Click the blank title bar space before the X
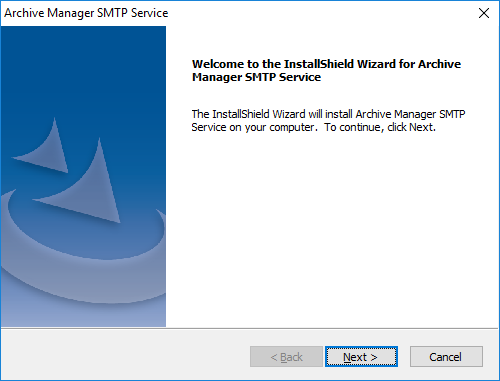Viewport: 500px width, 381px height. click(320, 13)
